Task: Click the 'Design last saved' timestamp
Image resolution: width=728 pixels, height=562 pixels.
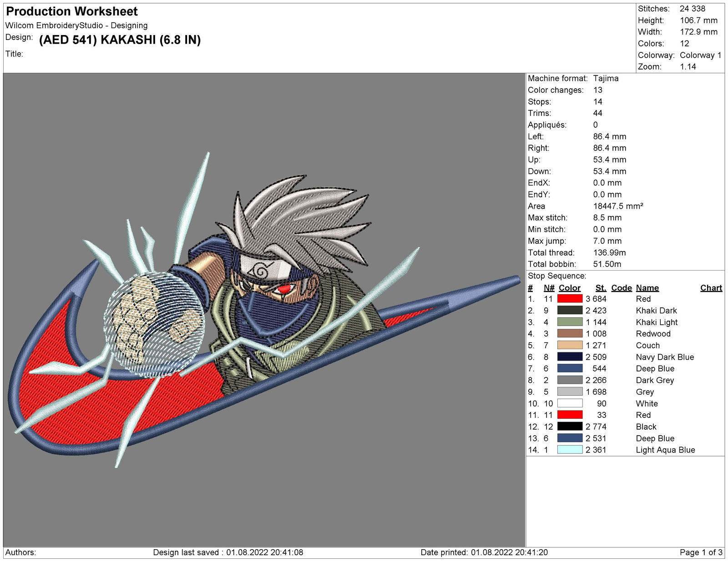Action: coord(228,552)
